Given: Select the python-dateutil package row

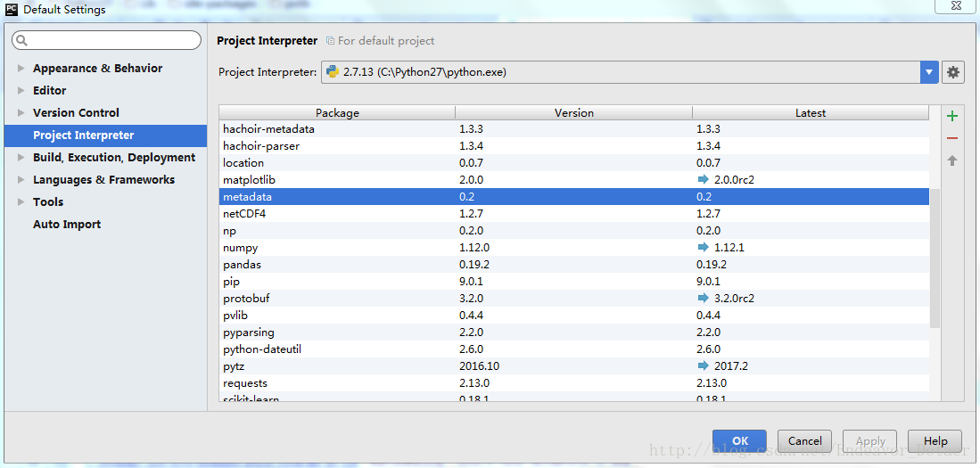Looking at the screenshot, I should click(x=573, y=349).
